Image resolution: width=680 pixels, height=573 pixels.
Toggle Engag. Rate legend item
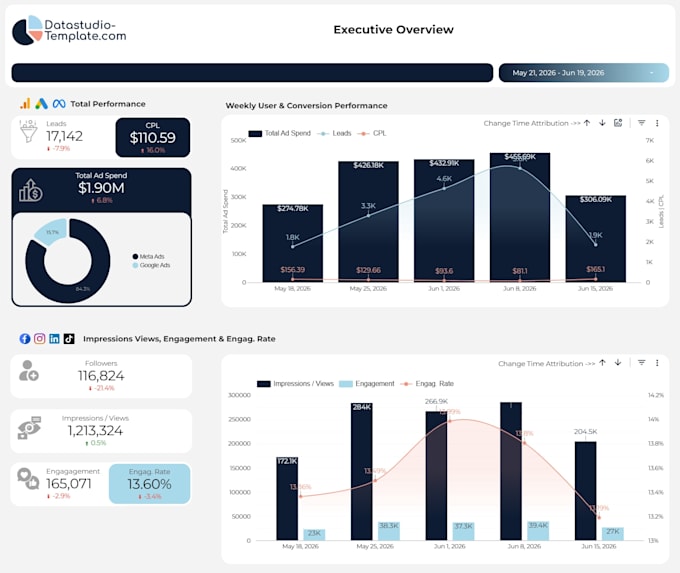427,384
